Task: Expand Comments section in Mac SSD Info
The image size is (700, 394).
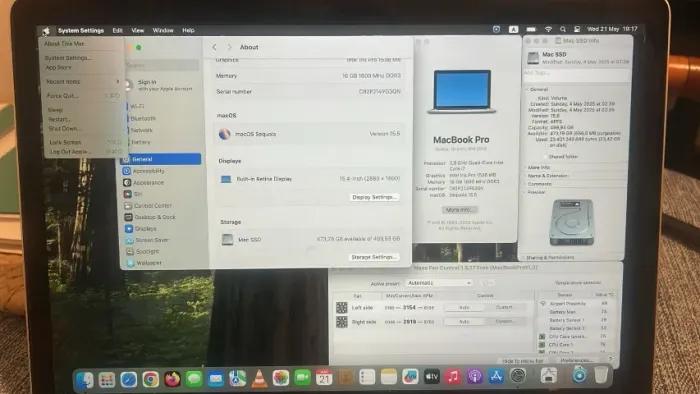Action: click(525, 184)
